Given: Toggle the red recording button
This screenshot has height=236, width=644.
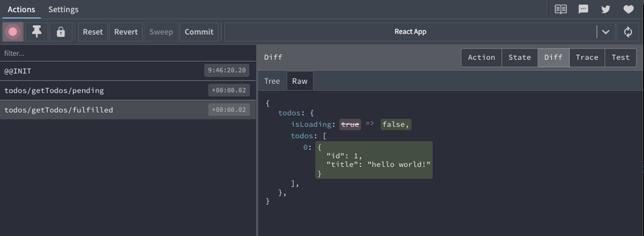Looking at the screenshot, I should click(13, 32).
